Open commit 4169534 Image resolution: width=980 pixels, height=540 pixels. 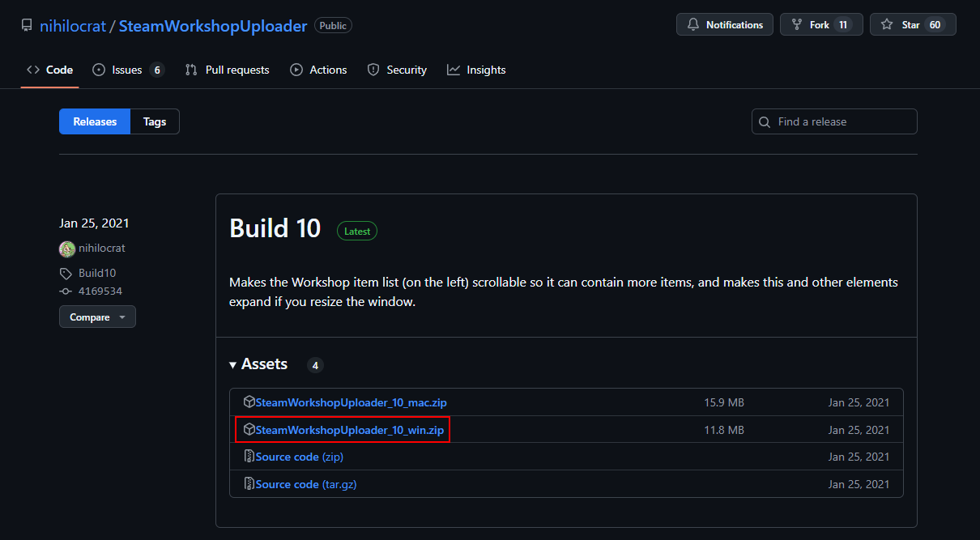[x=100, y=291]
